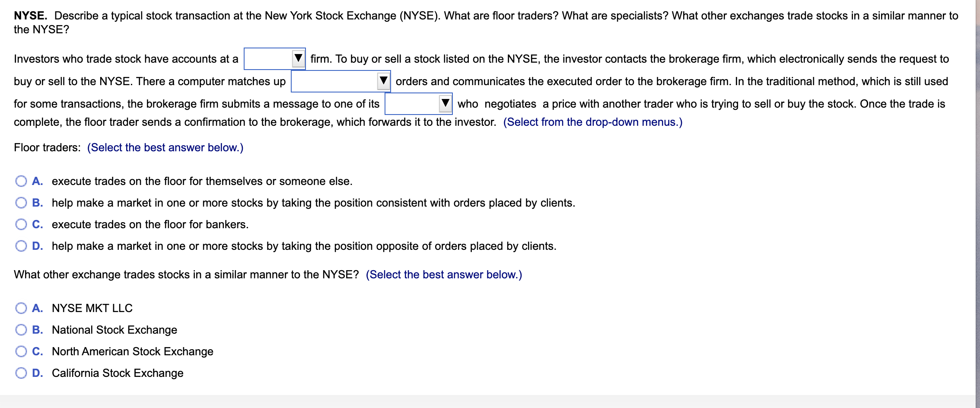Click answer text execute trades for themselves
The height and width of the screenshot is (408, 980).
pyautogui.click(x=202, y=181)
